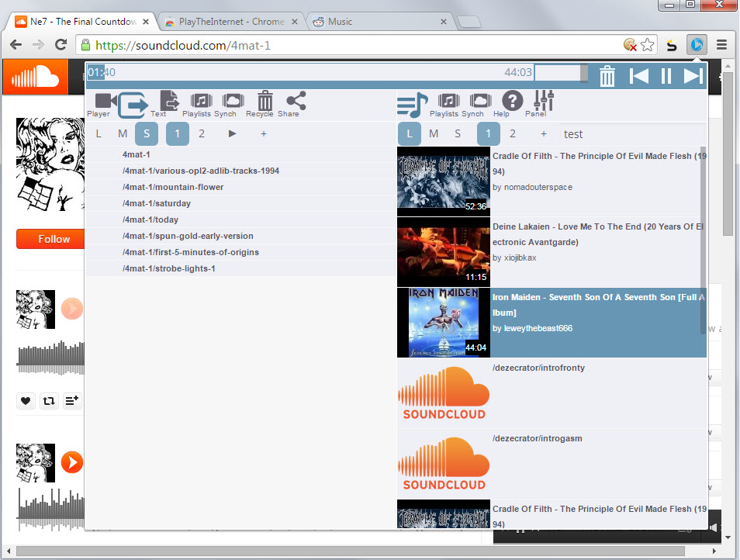Add new playlist in left panel
Viewport: 740px width, 560px height.
click(x=264, y=134)
